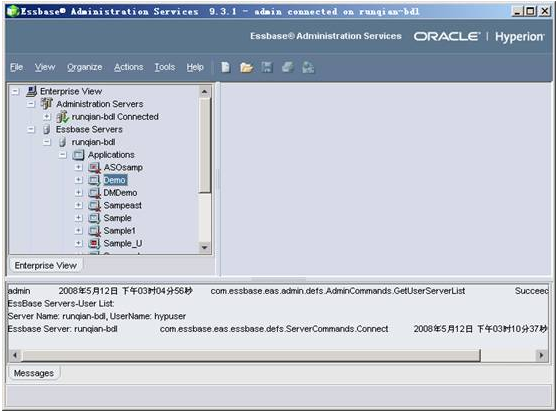Collapse the Enterprise View root node
This screenshot has width=557, height=414.
[15, 91]
